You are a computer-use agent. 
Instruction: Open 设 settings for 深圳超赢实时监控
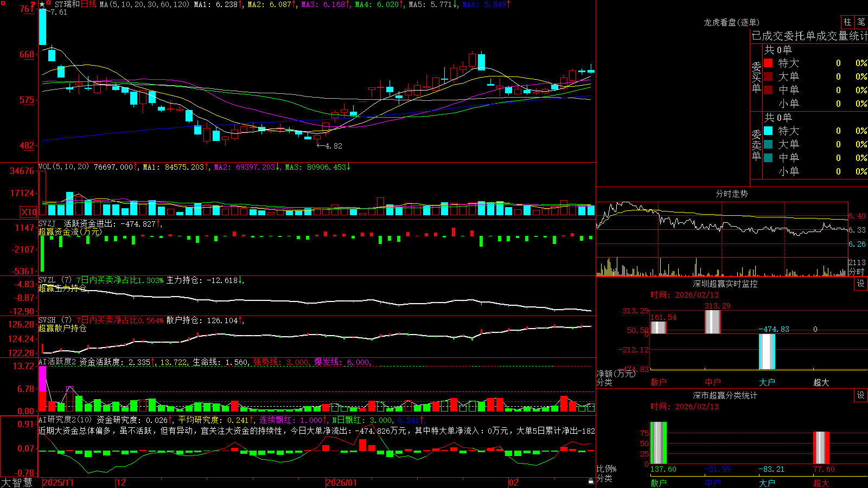pos(861,284)
